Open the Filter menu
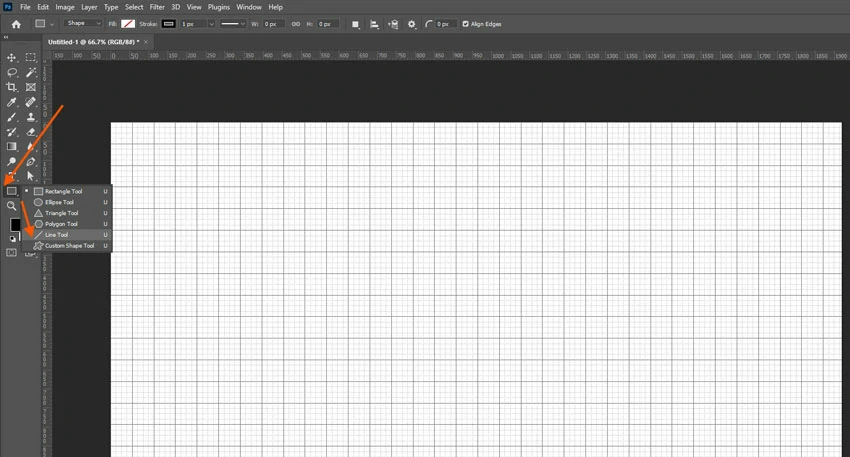850x457 pixels. (157, 7)
